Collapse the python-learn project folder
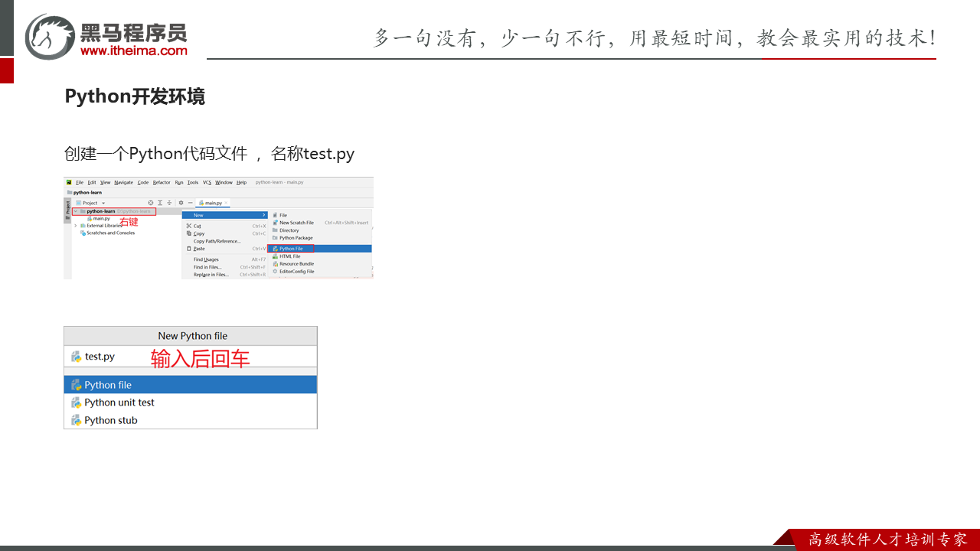Screen dimensions: 980x551 [75, 211]
